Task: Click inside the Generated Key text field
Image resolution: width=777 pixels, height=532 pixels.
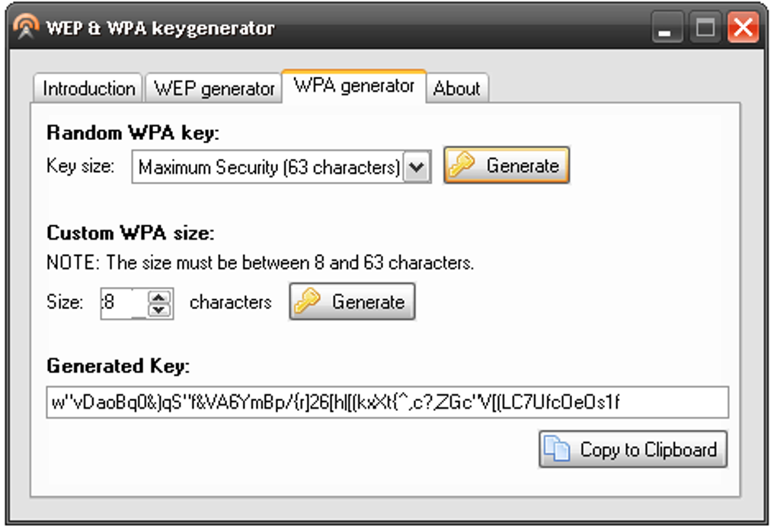Action: pyautogui.click(x=387, y=403)
